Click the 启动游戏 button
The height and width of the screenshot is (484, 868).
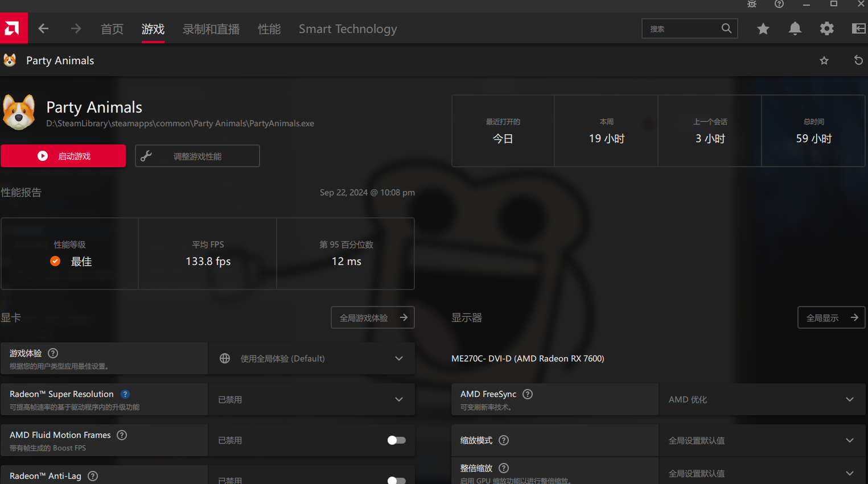63,156
